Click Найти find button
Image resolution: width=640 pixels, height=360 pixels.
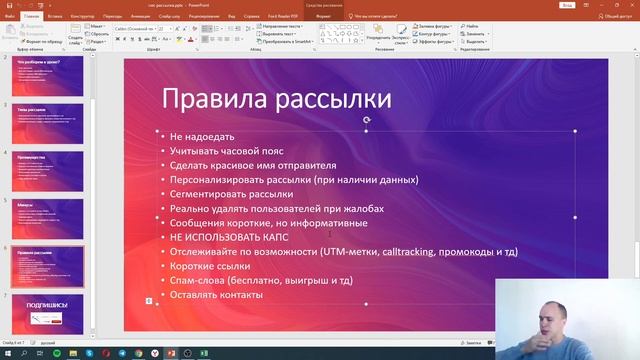coord(469,26)
